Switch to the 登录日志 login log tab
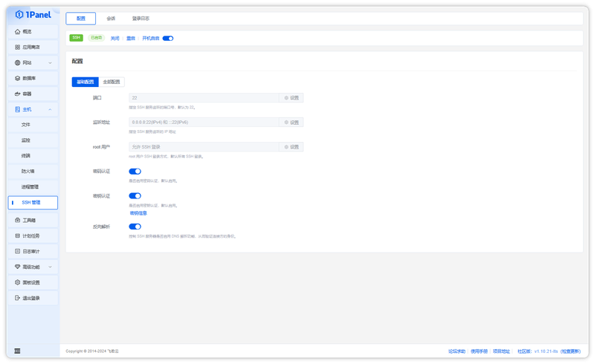Image resolution: width=595 pixels, height=364 pixels. [141, 18]
